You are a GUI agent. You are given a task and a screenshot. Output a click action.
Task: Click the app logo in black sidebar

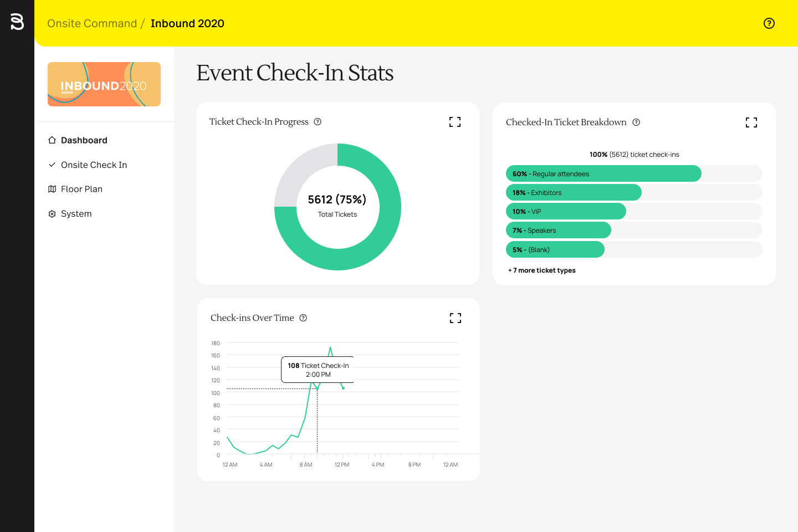(x=17, y=22)
